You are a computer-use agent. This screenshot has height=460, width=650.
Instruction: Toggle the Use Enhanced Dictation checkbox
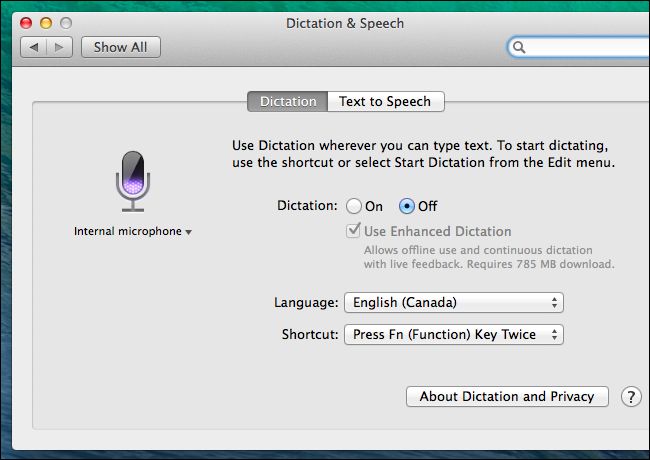coord(353,231)
